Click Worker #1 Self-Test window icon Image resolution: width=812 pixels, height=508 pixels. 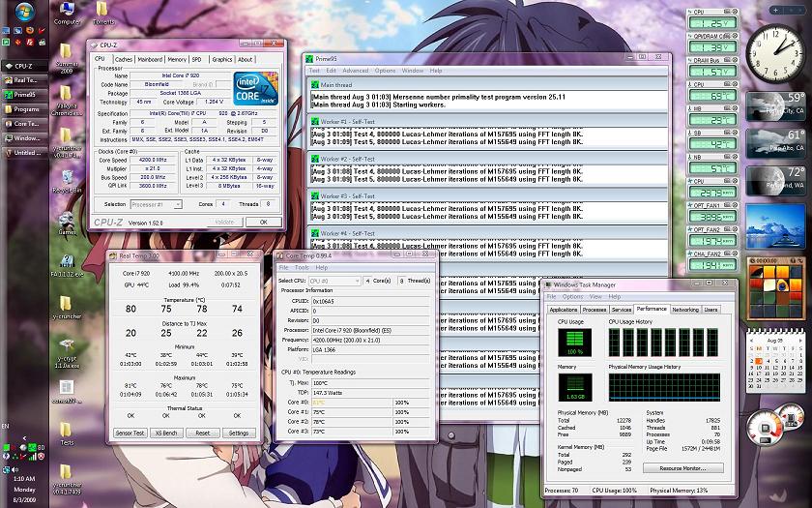pyautogui.click(x=314, y=121)
